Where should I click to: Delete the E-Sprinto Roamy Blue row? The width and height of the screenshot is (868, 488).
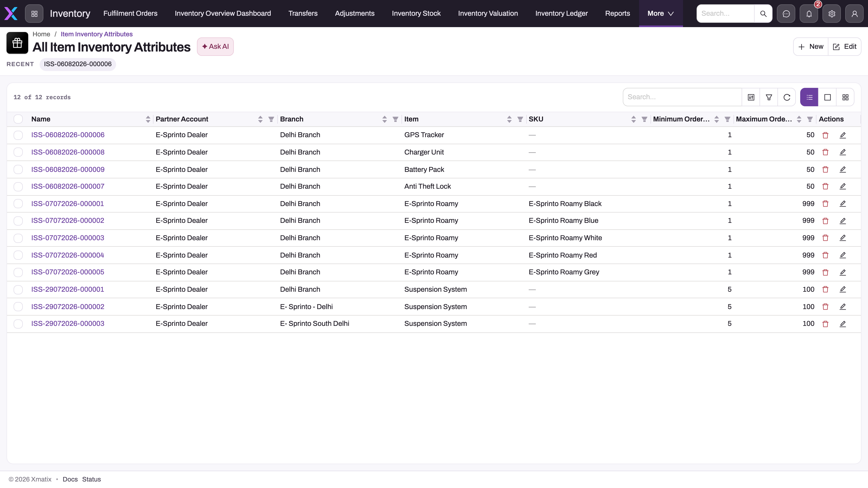point(825,221)
